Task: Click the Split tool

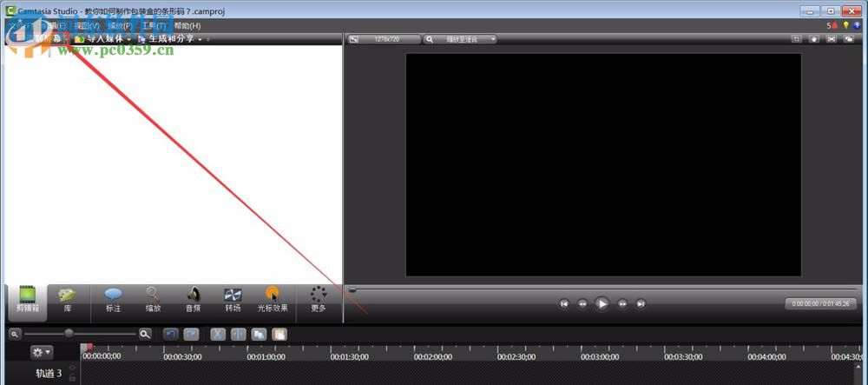Action: [239, 335]
